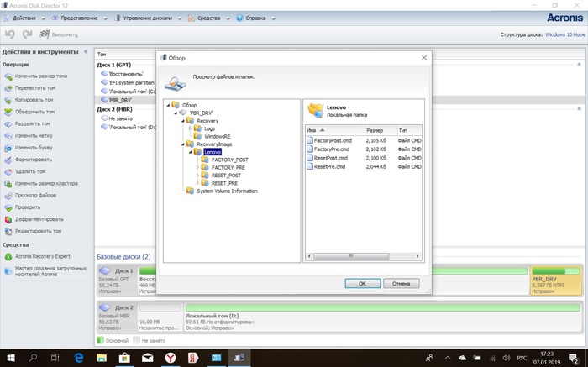The height and width of the screenshot is (367, 588).
Task: Expand the RESET_POST folder arrow
Action: (197, 176)
